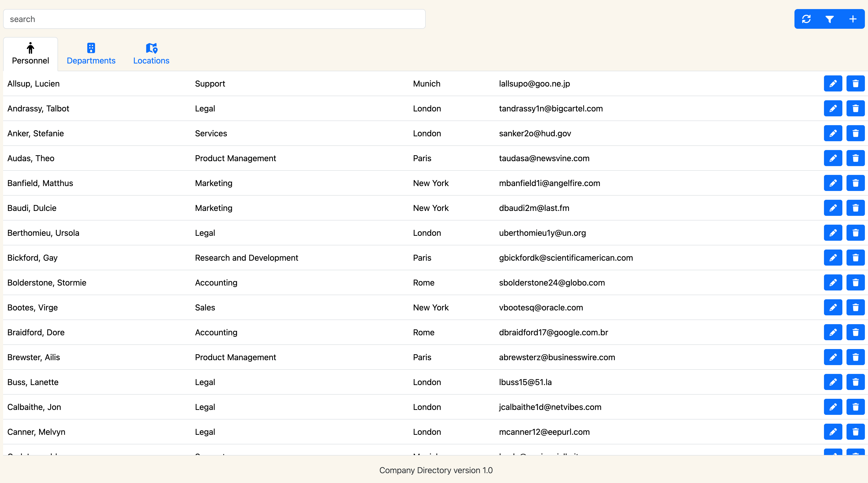
Task: Click the pencil edit icon for Bickford, Gay
Action: pos(833,257)
